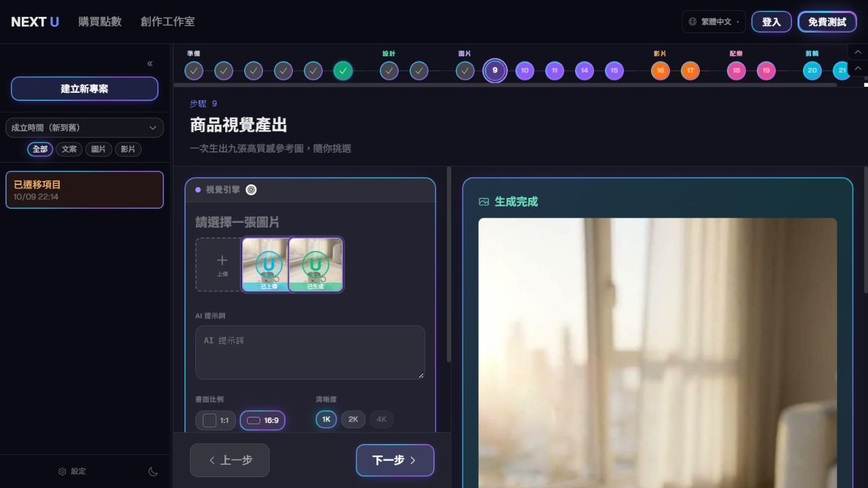This screenshot has width=868, height=488.
Task: Jump to step 14 in the progress bar
Action: 585,70
